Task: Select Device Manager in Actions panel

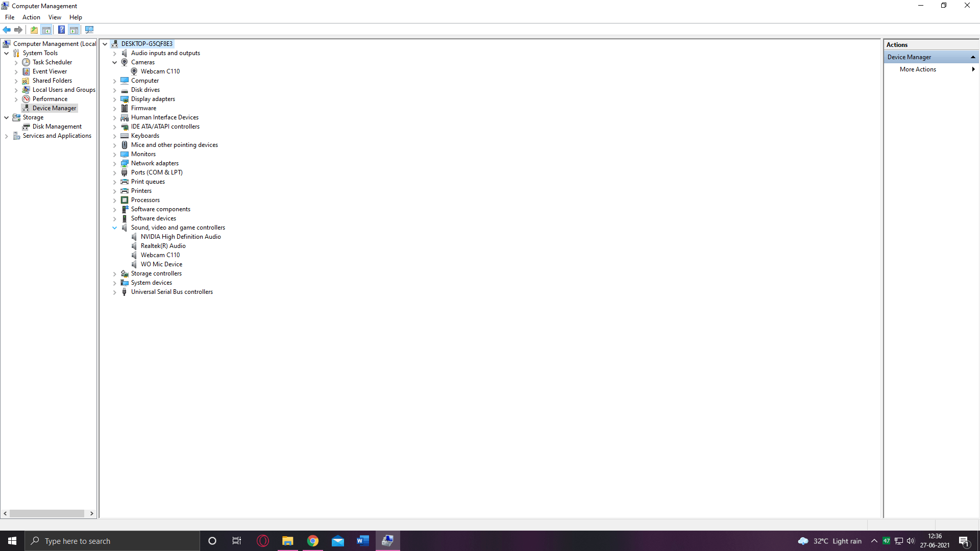Action: pos(932,57)
